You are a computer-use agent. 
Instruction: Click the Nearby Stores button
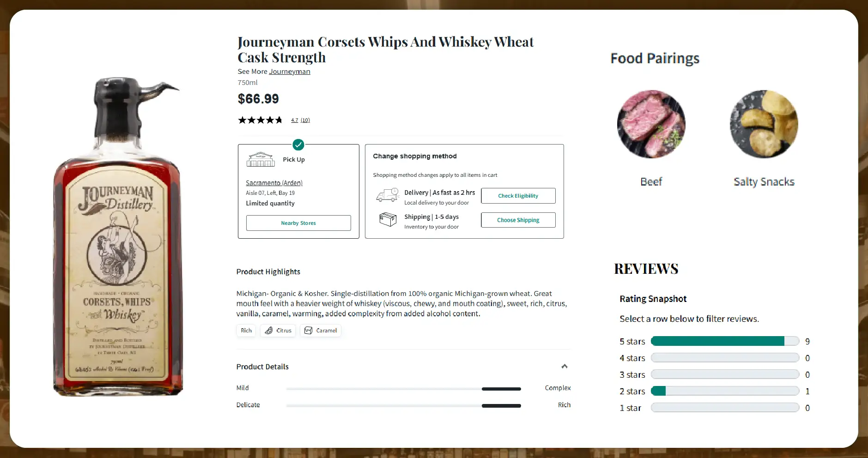(x=298, y=223)
